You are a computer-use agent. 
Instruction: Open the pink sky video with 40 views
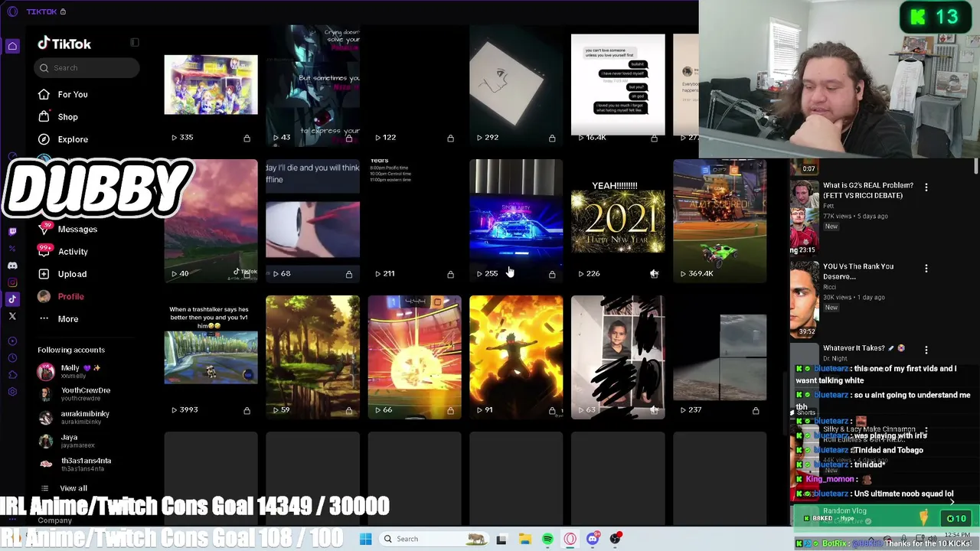pyautogui.click(x=211, y=220)
